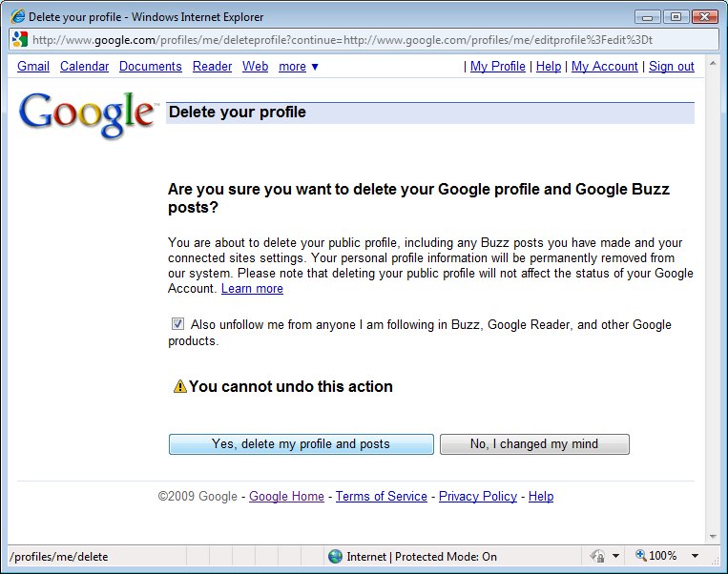Click the Delete your profile heading

pos(238,112)
